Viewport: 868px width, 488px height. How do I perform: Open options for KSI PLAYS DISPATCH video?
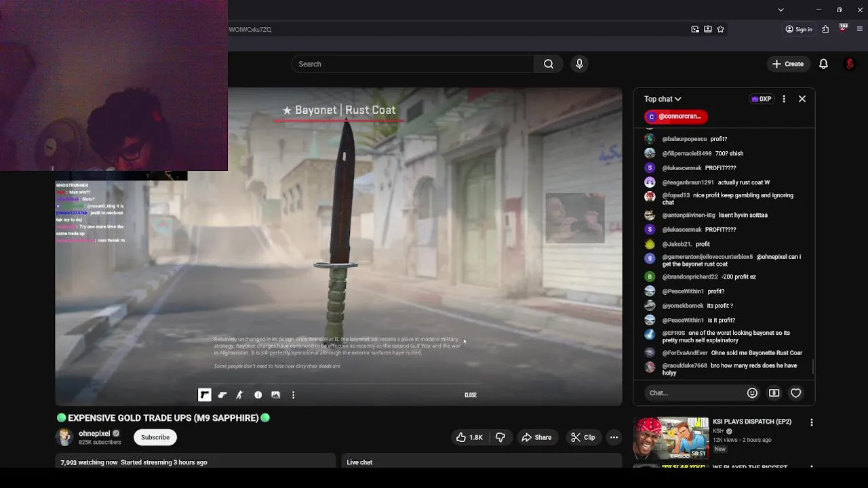[812, 422]
